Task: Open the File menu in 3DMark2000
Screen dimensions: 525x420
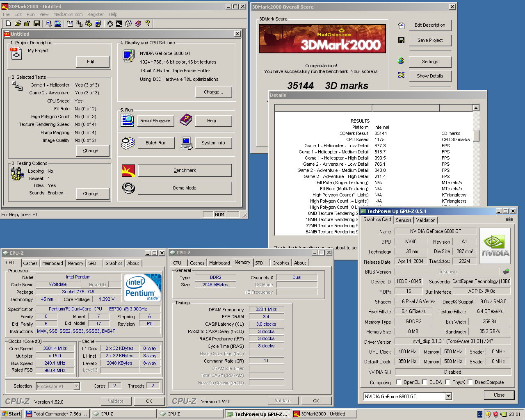Action: 6,14
